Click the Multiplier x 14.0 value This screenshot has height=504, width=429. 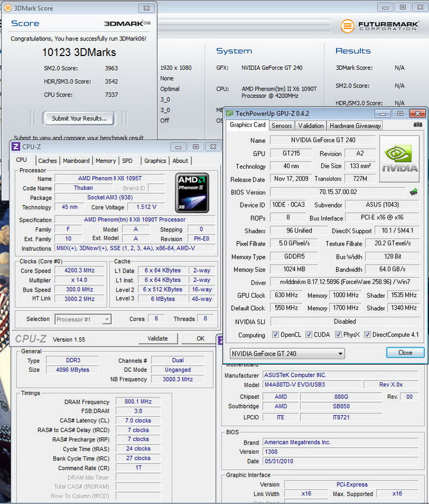pos(79,280)
